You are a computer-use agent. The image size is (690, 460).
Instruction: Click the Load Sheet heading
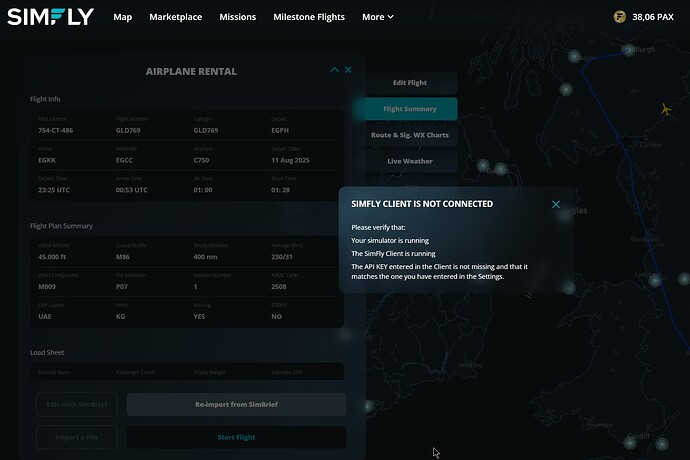[x=47, y=353]
